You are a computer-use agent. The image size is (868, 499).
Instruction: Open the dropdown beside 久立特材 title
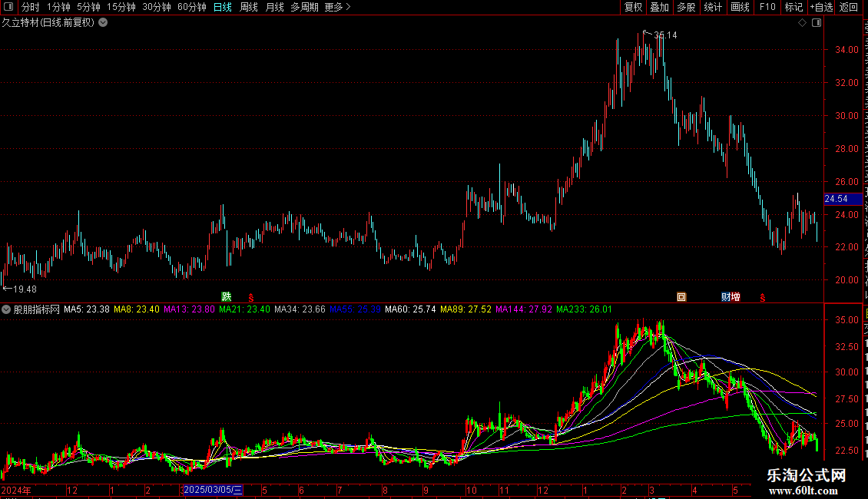[103, 23]
